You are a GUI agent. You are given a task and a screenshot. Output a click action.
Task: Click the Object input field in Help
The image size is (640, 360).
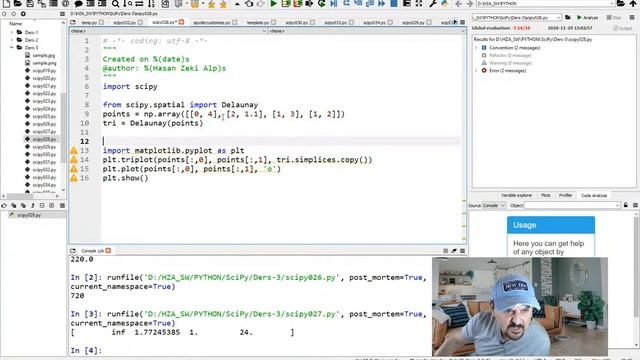[572, 205]
